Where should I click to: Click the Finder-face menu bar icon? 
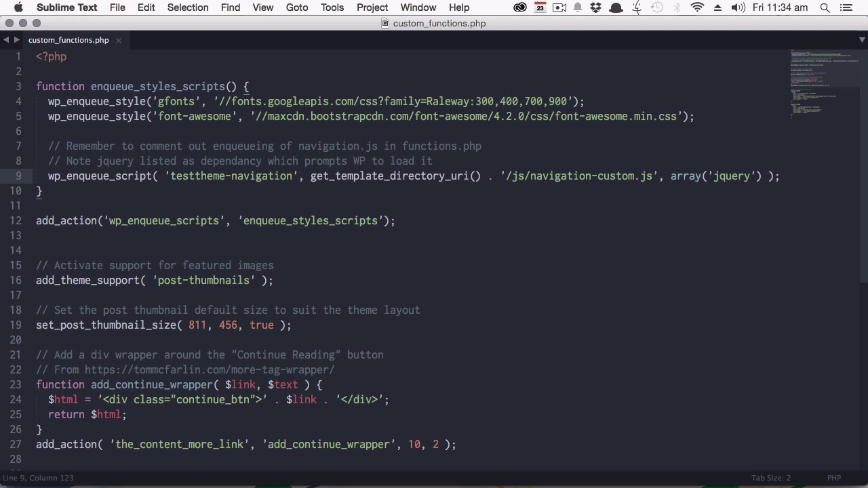coord(636,7)
